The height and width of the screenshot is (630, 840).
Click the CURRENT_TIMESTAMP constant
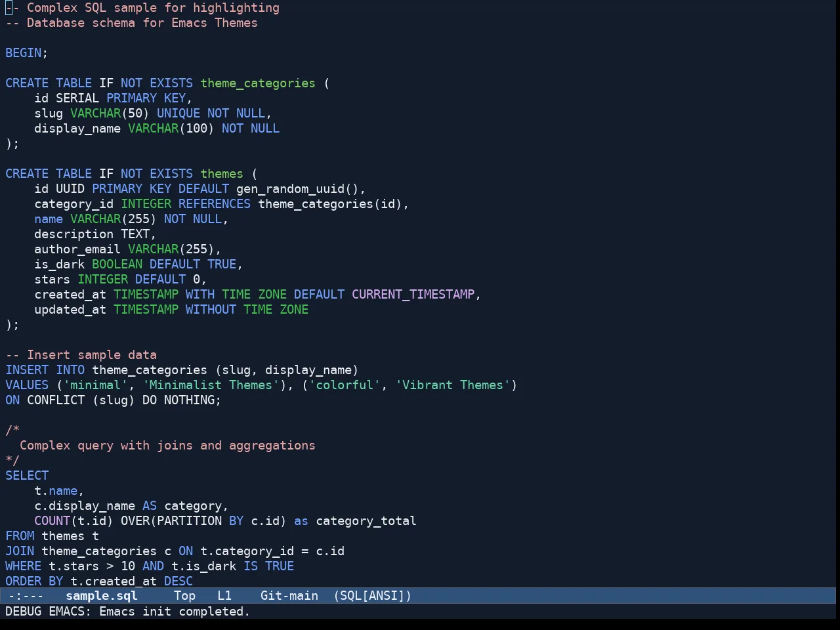[413, 295]
